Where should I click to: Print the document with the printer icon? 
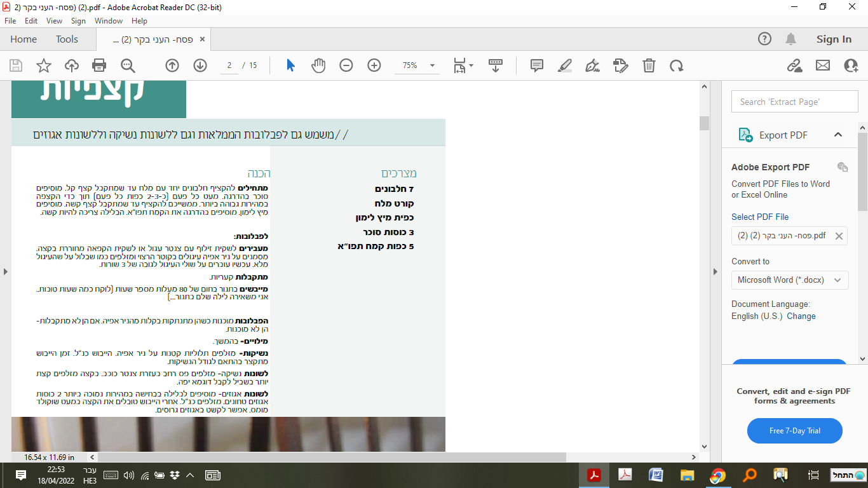pyautogui.click(x=99, y=65)
